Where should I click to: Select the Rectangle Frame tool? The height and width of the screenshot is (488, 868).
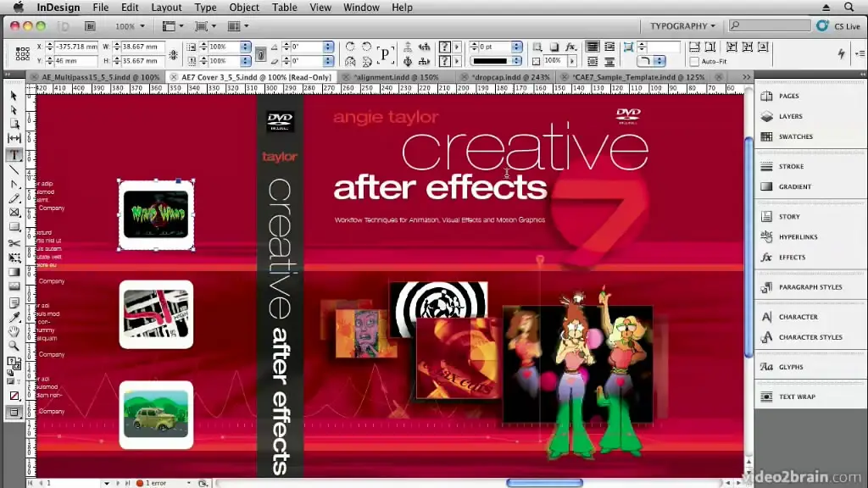click(14, 213)
